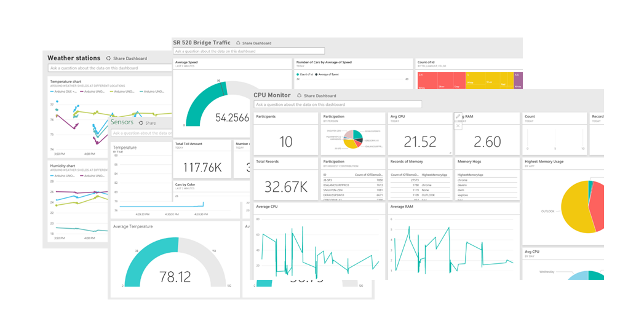Open the Average RAM line chart tile
The width and height of the screenshot is (644, 329).
(453, 242)
